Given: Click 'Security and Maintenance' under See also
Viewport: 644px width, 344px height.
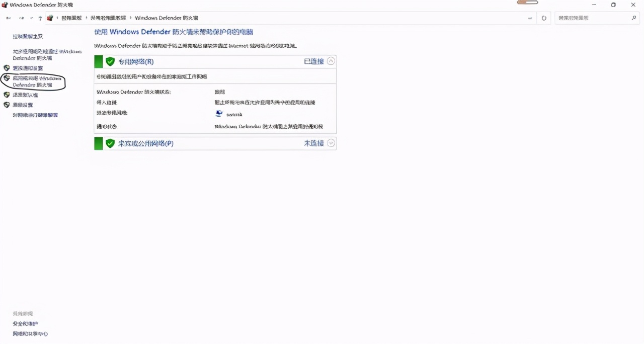Looking at the screenshot, I should click(x=25, y=323).
